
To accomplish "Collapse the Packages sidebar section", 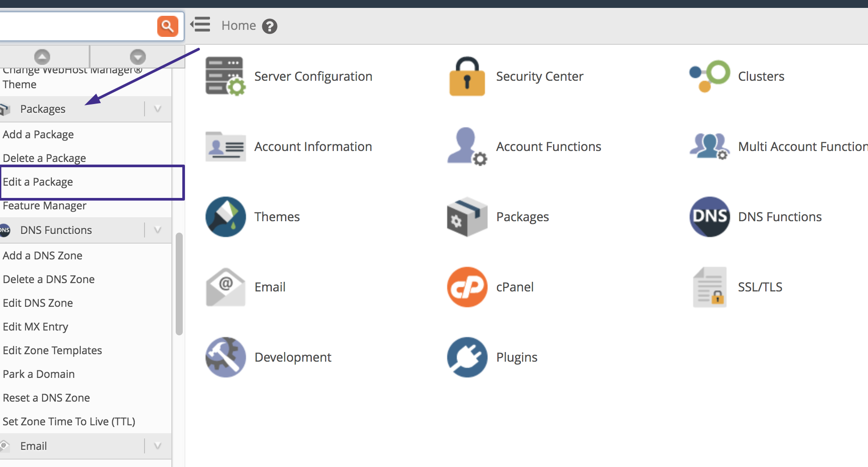I will point(158,109).
